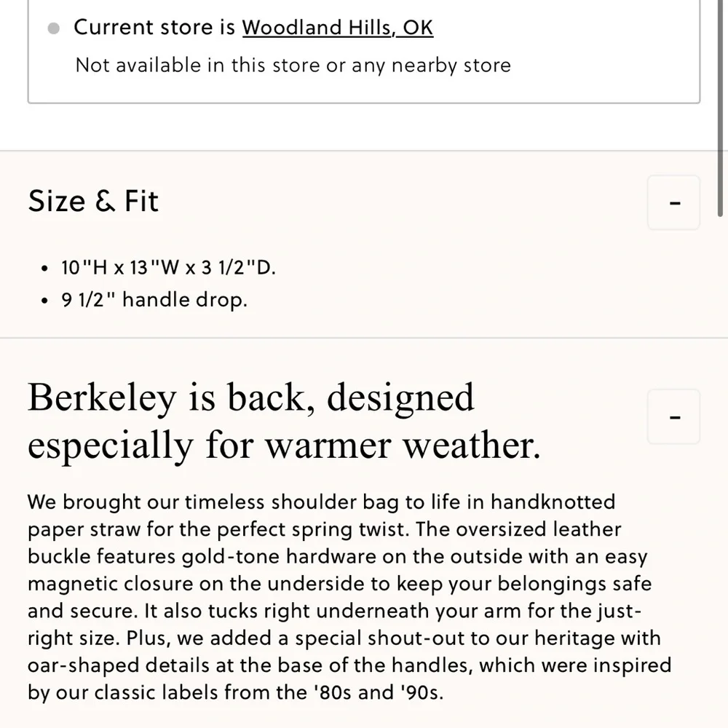Click the "'80s and '90s" closing line
The width and height of the screenshot is (728, 728).
point(235,692)
